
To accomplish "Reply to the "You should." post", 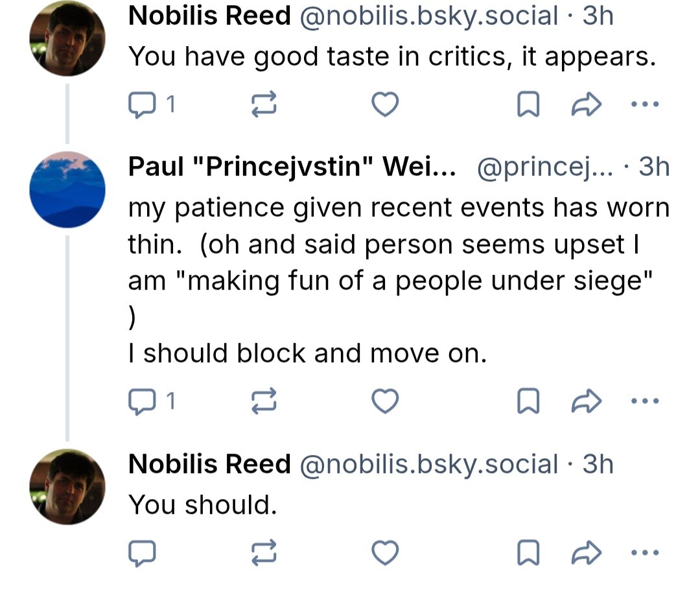I will 142,553.
